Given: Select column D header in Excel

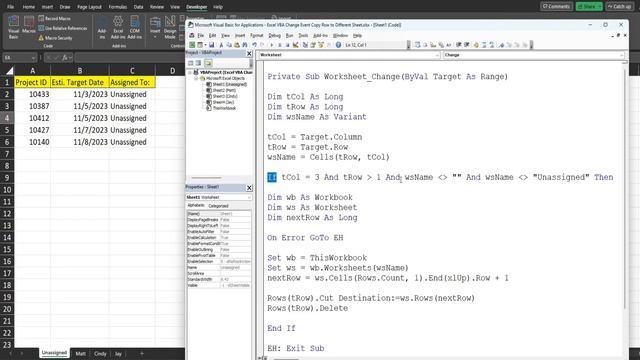Looking at the screenshot, I should [172, 71].
